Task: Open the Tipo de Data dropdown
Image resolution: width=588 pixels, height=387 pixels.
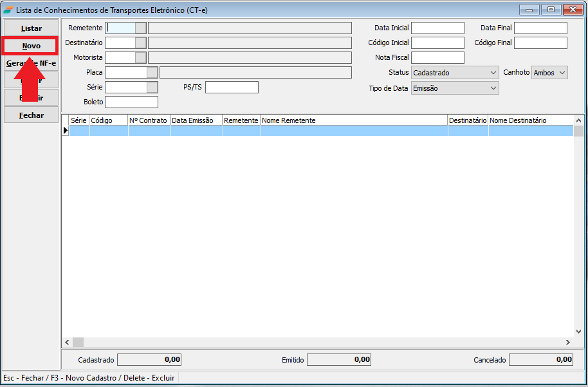Action: [493, 88]
